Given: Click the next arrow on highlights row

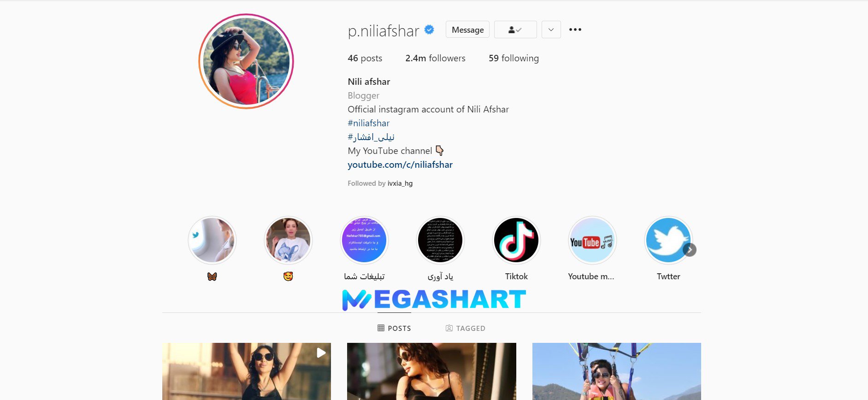Looking at the screenshot, I should (x=690, y=250).
